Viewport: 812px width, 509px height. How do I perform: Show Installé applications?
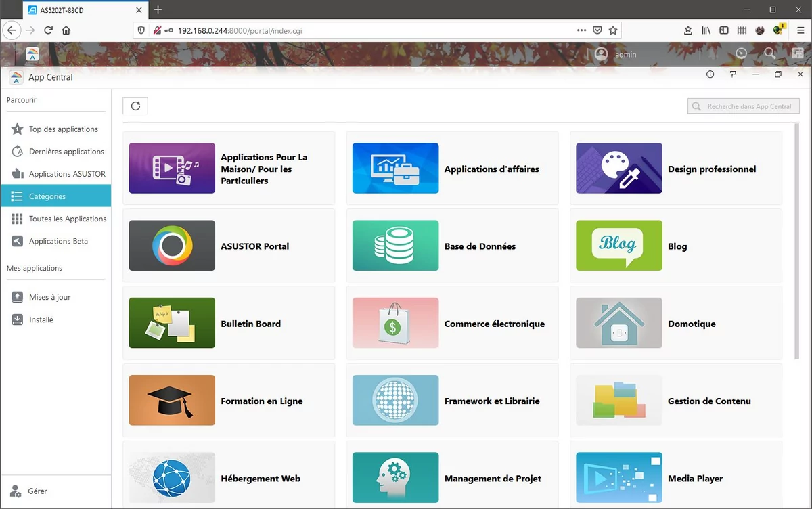(55, 319)
